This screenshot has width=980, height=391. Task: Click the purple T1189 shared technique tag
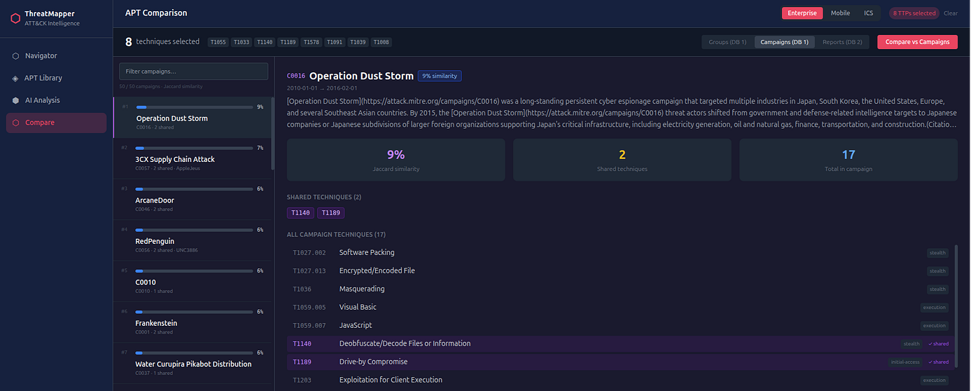[331, 212]
